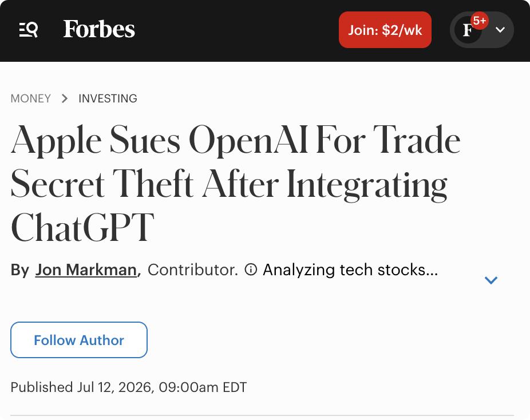Go to the MONEY breadcrumb

(31, 98)
